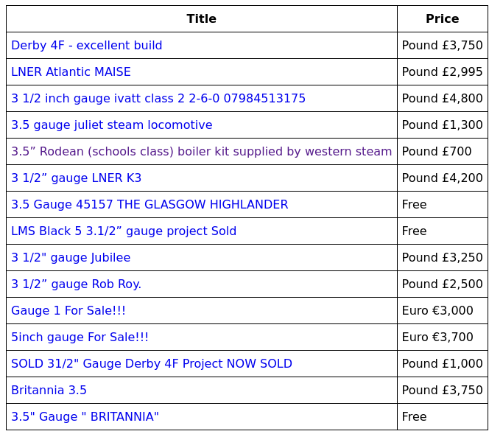Open the Derby 4F excellent build listing
Viewport: 503px width, 448px height.
pos(87,46)
